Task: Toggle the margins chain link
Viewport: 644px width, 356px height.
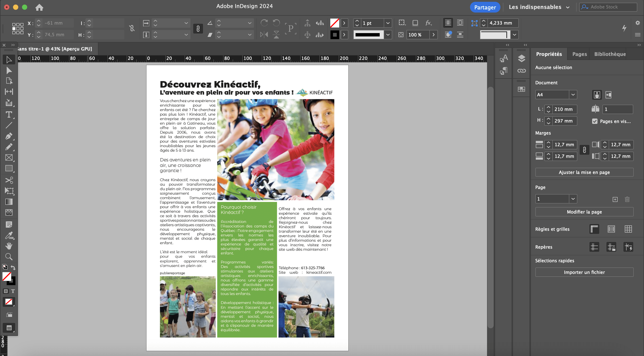Action: (584, 150)
